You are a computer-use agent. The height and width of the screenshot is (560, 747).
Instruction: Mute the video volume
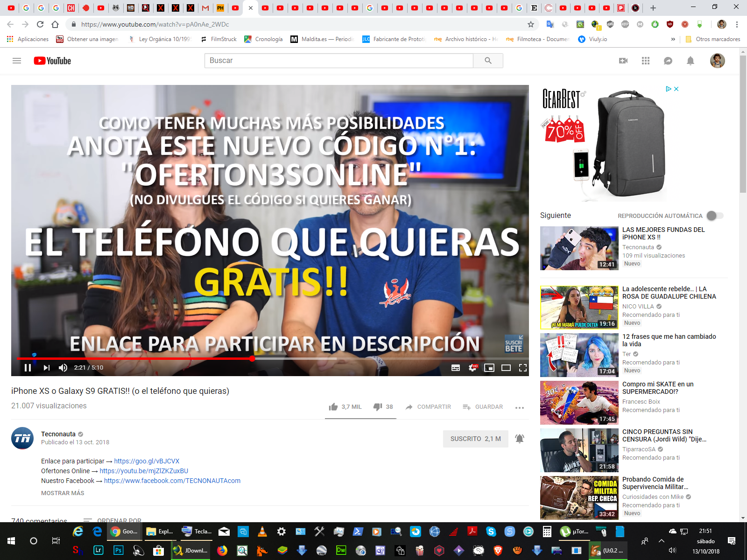click(x=63, y=368)
